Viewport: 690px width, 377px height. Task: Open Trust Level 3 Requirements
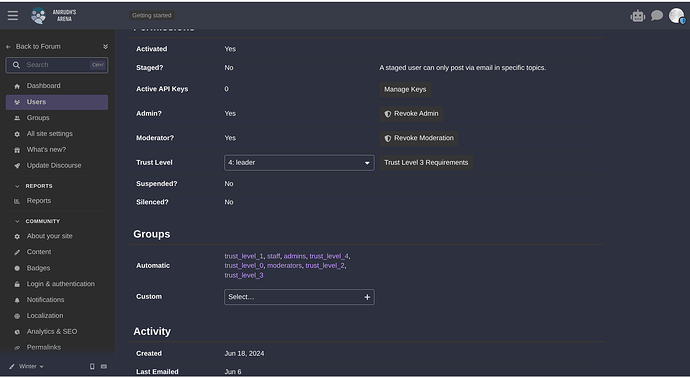pyautogui.click(x=426, y=163)
